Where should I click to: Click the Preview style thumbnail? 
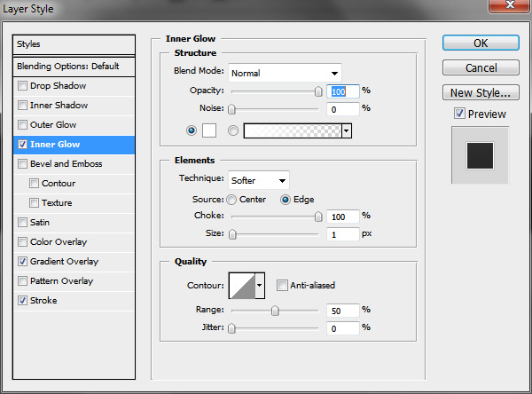tap(480, 155)
